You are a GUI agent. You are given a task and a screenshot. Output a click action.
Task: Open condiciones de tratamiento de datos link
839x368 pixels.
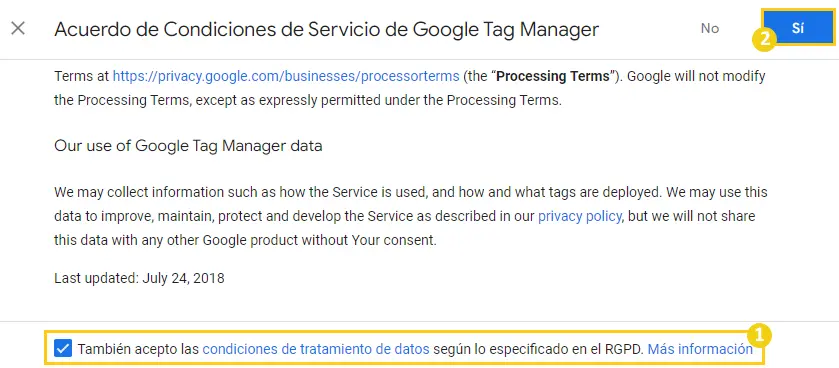coord(316,349)
